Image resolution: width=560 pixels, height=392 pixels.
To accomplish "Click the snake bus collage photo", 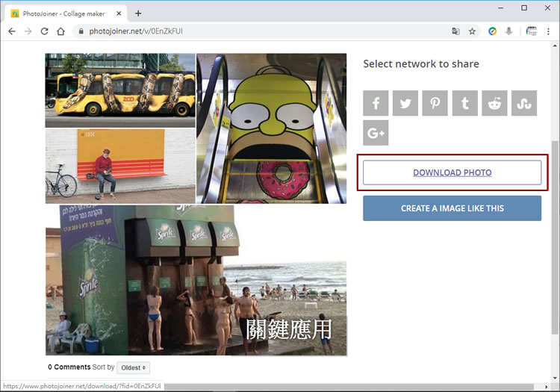I will pos(120,90).
